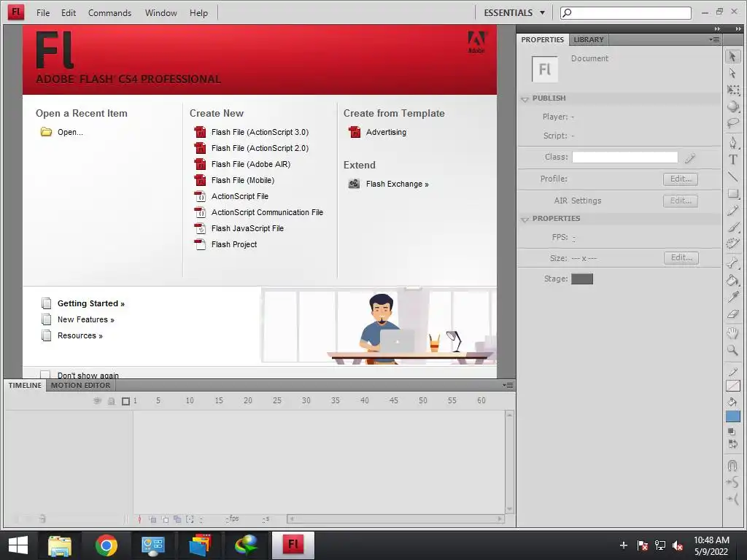Click Edit button next to Profile
Viewport: 747px width, 560px height.
coord(681,179)
